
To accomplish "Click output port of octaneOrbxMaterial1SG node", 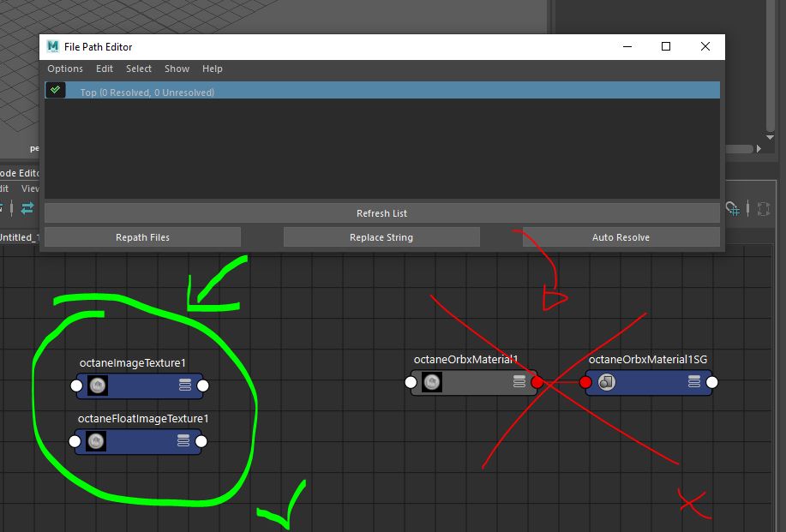I will click(711, 382).
